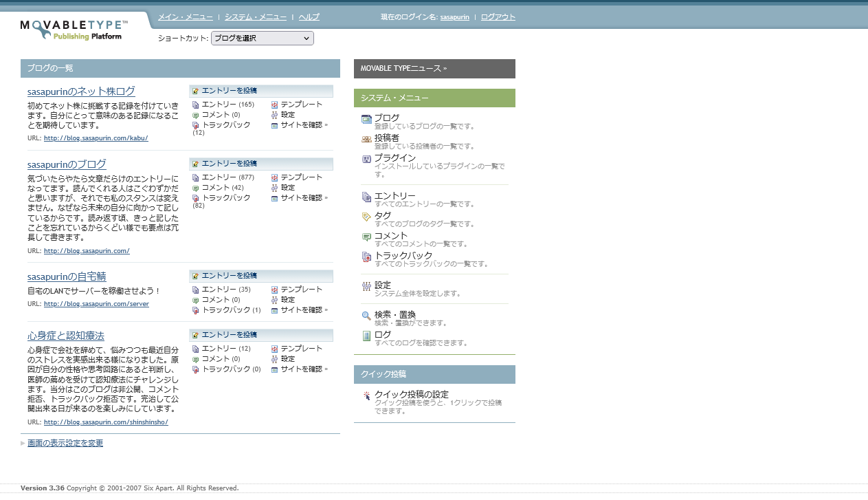Click the post entry pencil icon for 心身症と認知療法
Screen dimensions: 868x500
pyautogui.click(x=196, y=335)
